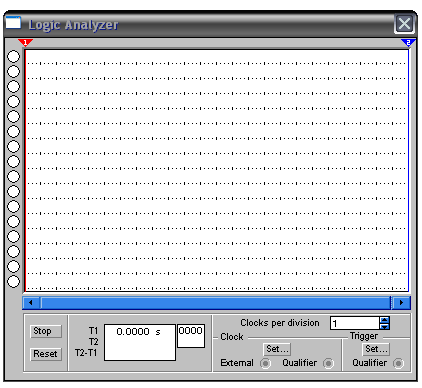Viewport: 422px width, 388px height.
Task: Increase Clocks per division with up arrow
Action: [384, 320]
